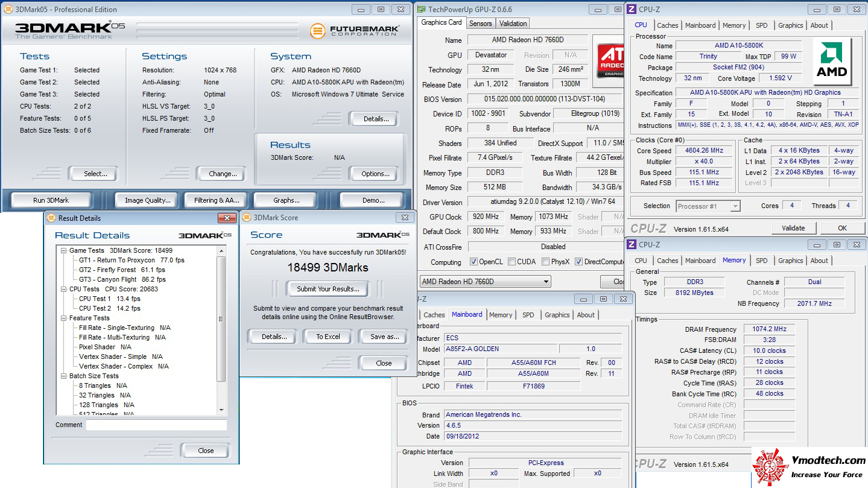Select the 'Vertex Shader - Complex' row
Image resolution: width=868 pixels, height=488 pixels.
tap(124, 366)
